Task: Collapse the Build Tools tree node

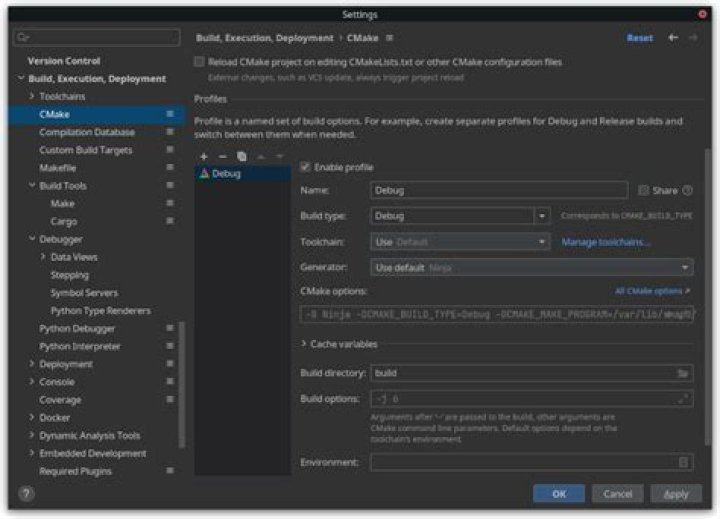Action: (32, 185)
